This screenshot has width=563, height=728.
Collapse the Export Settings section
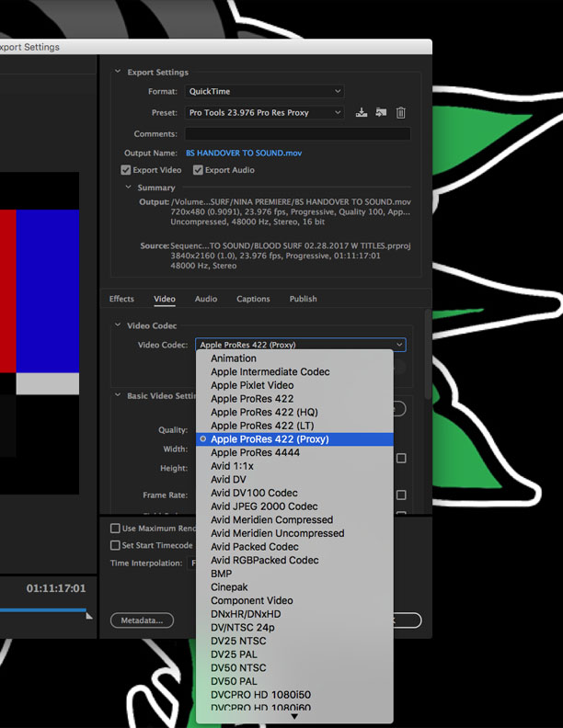click(x=118, y=72)
